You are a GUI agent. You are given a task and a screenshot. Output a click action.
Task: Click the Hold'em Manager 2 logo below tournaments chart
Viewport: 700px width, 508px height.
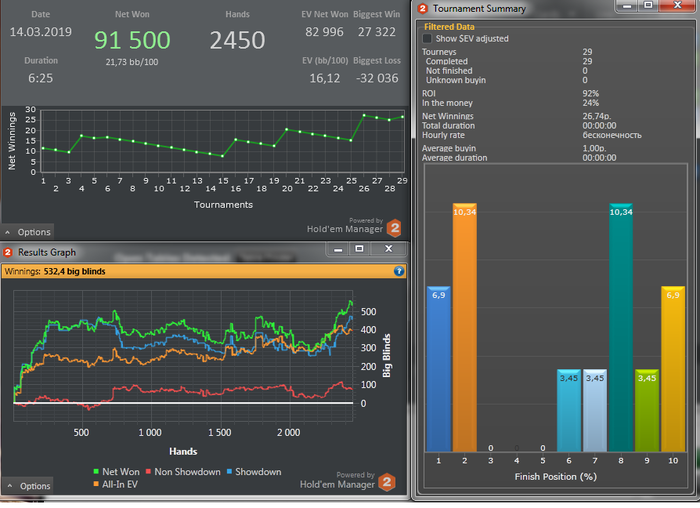click(394, 229)
